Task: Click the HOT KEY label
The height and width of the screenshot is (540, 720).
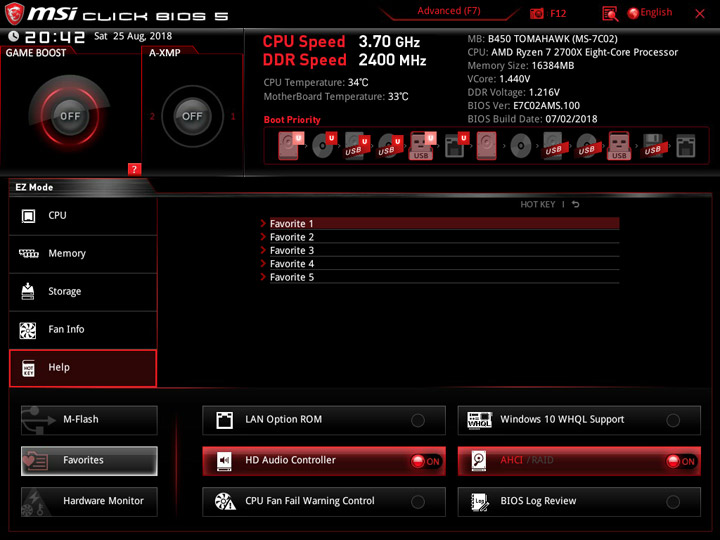Action: click(538, 204)
